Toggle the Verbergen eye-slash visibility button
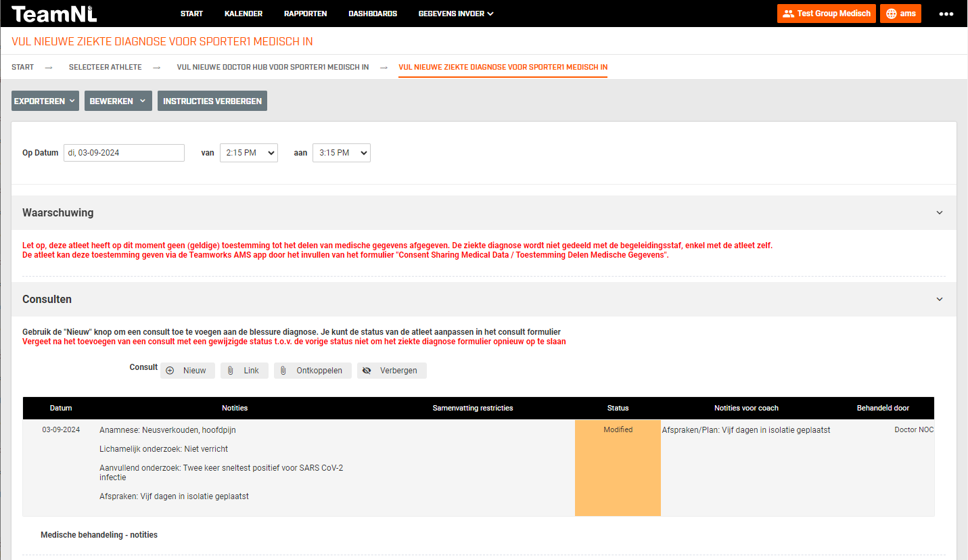The width and height of the screenshot is (968, 560). click(367, 371)
